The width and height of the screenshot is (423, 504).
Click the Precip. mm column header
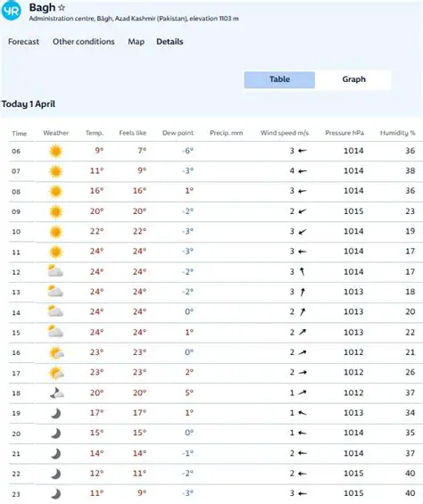(x=226, y=133)
